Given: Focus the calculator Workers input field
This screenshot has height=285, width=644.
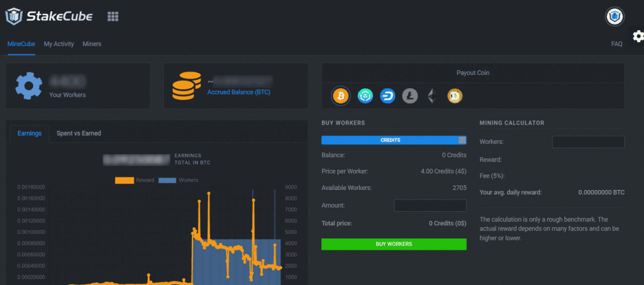Looking at the screenshot, I should tap(588, 142).
